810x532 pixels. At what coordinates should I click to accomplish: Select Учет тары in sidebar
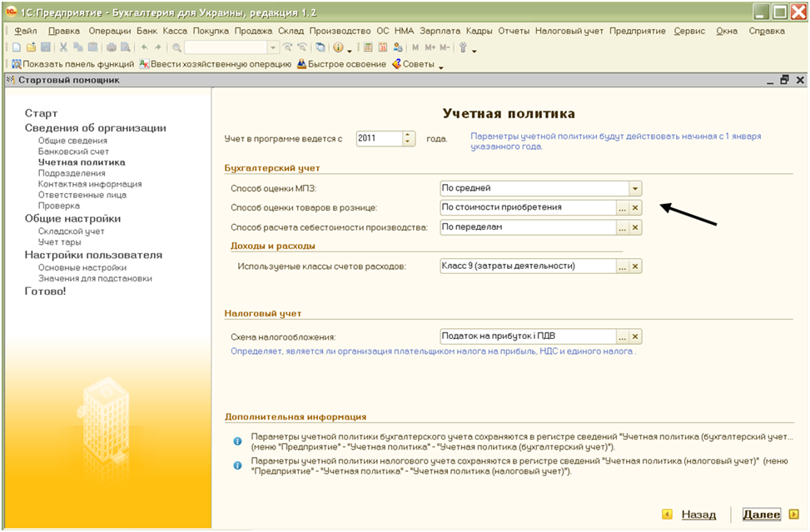point(59,241)
